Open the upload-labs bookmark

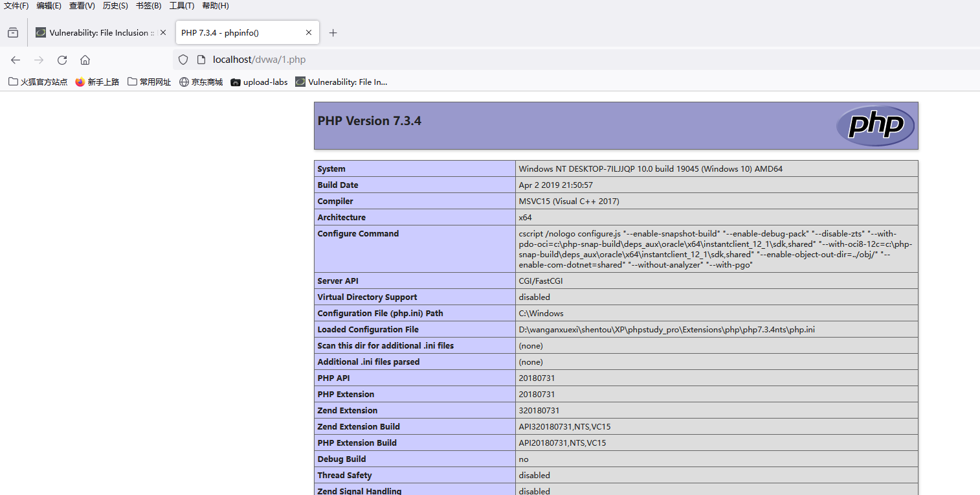pos(259,82)
